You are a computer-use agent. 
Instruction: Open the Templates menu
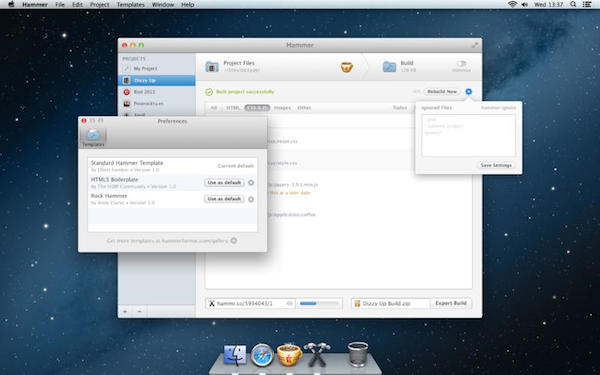[130, 5]
